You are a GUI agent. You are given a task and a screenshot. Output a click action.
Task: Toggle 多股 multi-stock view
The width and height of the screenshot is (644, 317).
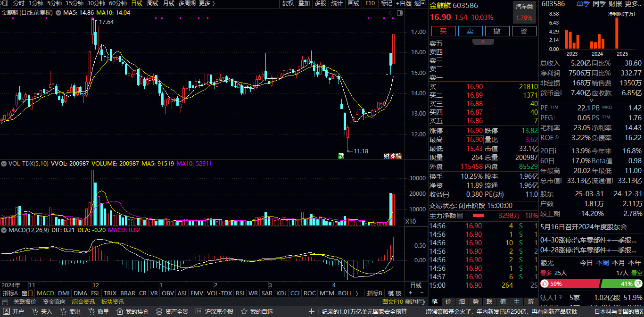(x=320, y=3)
